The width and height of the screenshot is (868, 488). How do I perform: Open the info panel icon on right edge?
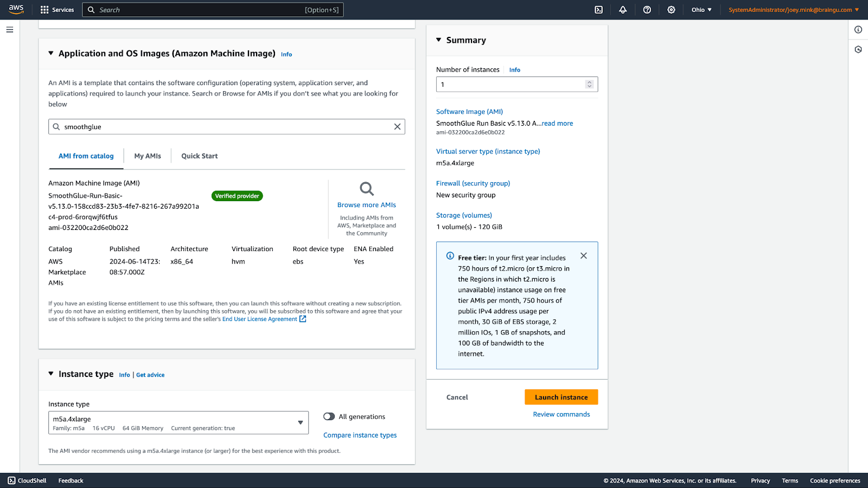point(858,30)
